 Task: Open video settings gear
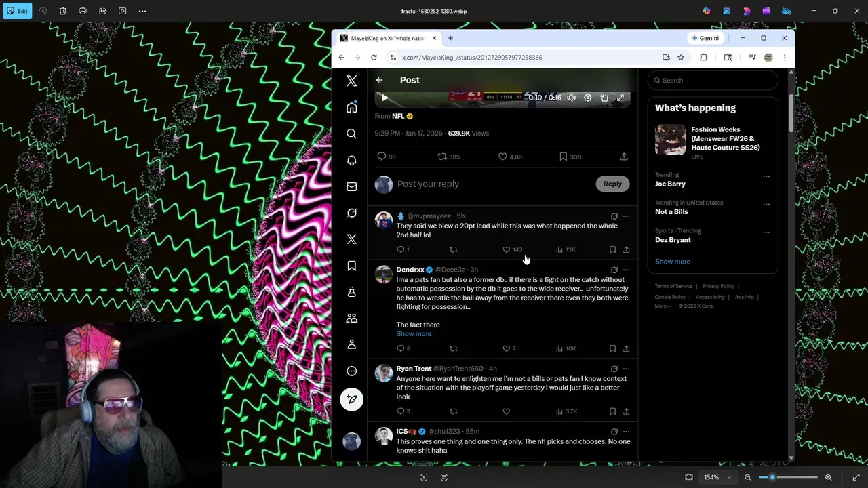[587, 98]
